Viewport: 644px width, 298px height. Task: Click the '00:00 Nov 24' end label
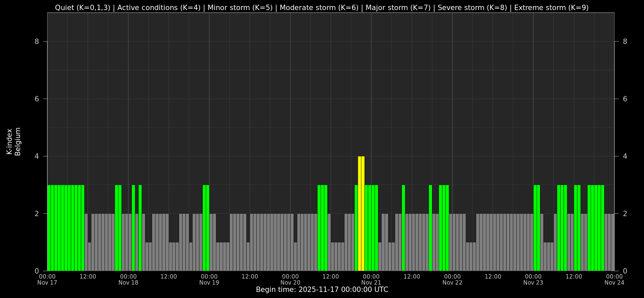point(614,280)
